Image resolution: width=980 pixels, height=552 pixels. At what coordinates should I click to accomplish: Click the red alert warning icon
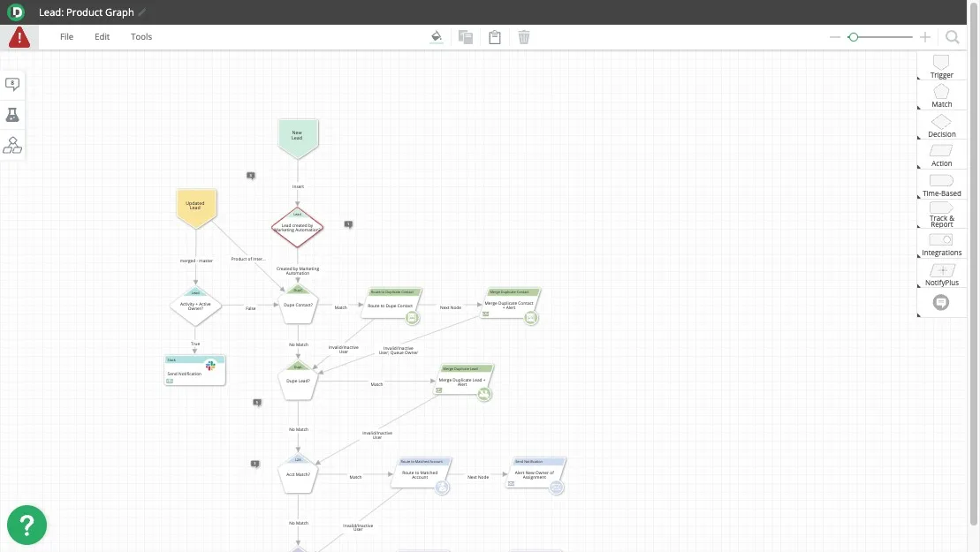point(19,37)
